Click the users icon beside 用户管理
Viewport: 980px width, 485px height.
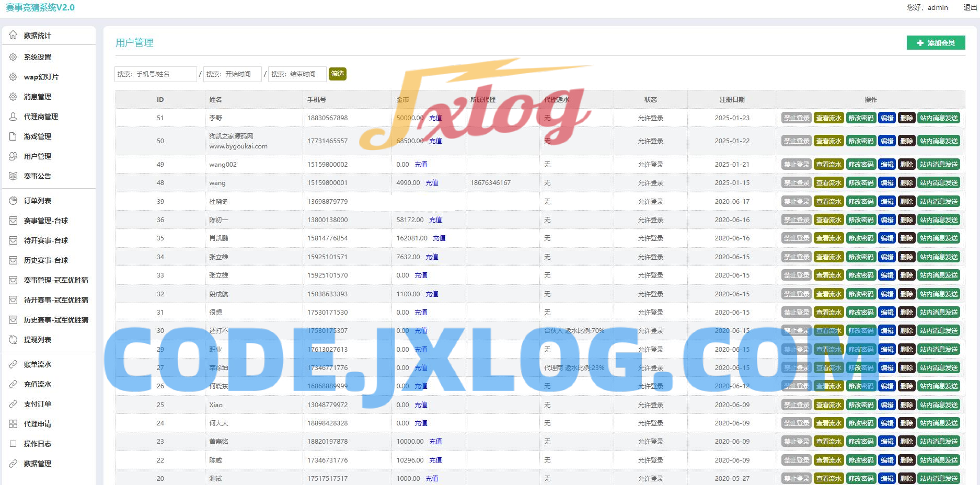point(13,156)
